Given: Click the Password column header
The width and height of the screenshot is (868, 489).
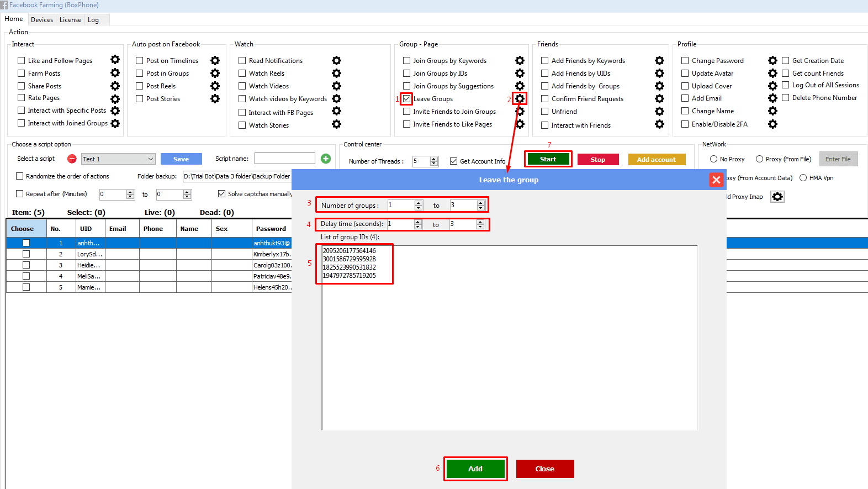Looking at the screenshot, I should (271, 228).
